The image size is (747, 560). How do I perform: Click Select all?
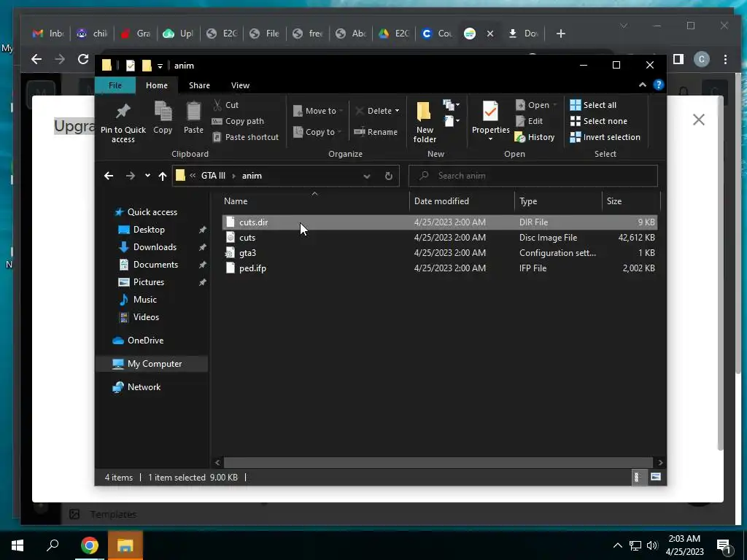click(593, 105)
